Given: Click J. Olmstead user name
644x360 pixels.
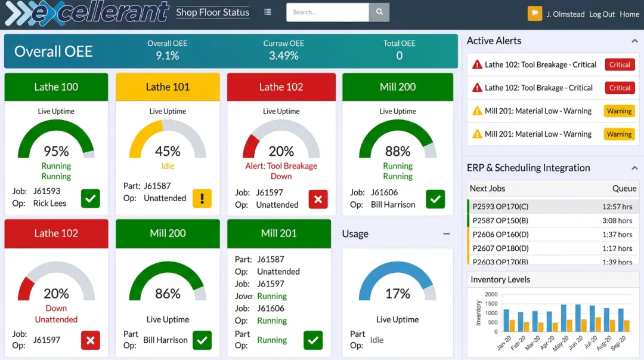Looking at the screenshot, I should (565, 14).
